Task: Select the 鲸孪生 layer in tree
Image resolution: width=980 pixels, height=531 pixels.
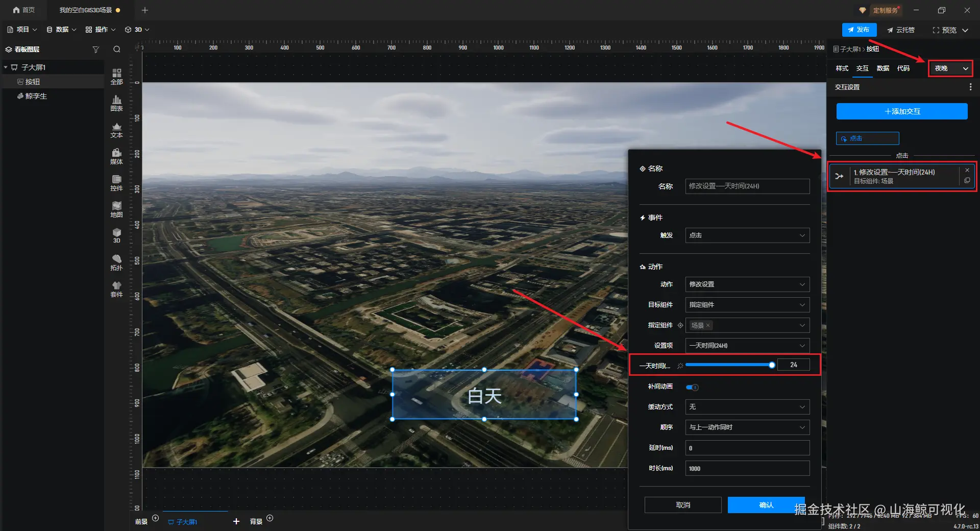Action: pos(53,96)
